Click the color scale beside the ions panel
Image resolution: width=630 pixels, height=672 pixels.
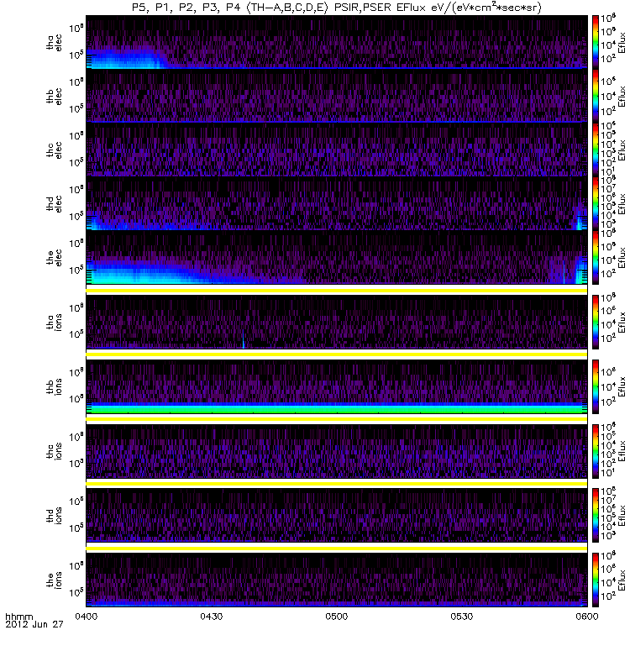(x=596, y=580)
